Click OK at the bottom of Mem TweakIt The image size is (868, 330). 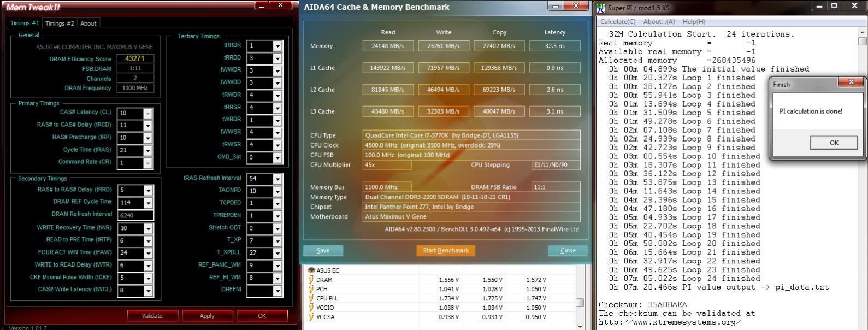(x=262, y=316)
